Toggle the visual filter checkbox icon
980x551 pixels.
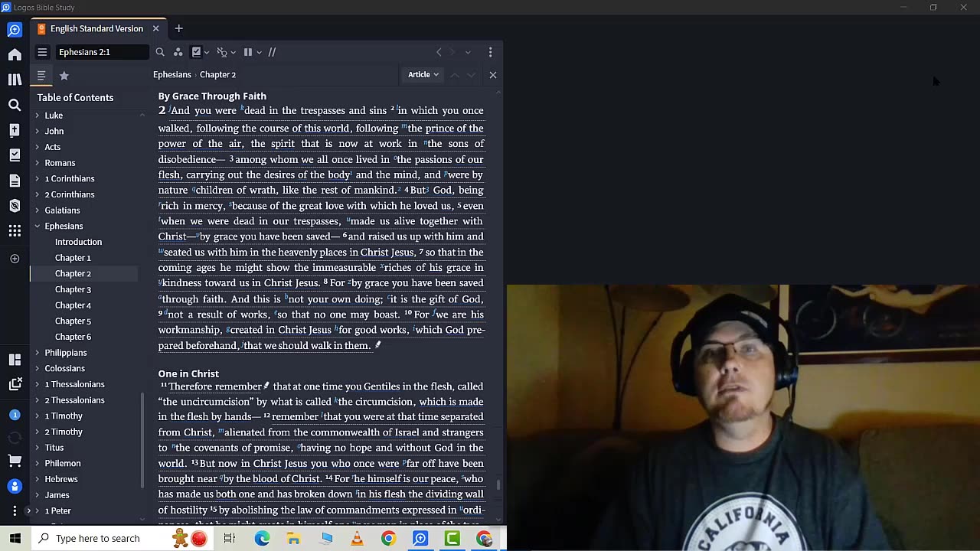tap(197, 52)
